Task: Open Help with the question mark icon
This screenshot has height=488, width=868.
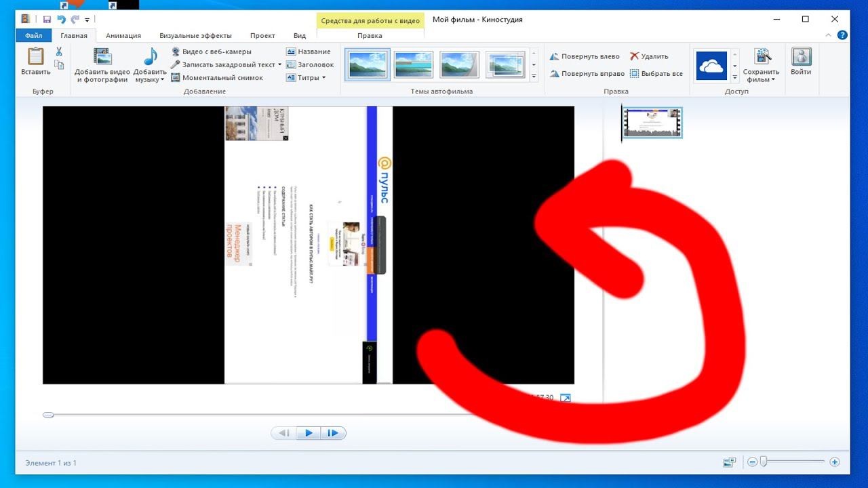Action: coord(842,35)
